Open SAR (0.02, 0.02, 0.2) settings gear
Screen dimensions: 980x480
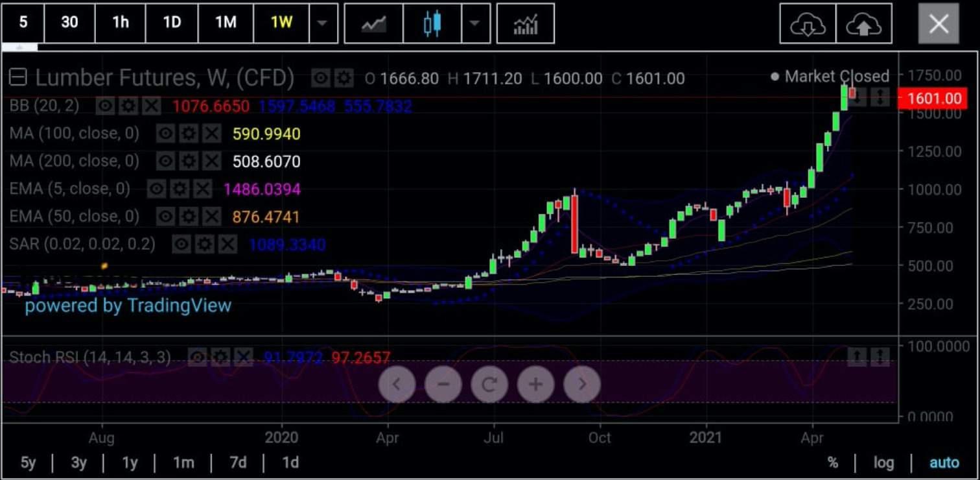(x=204, y=244)
